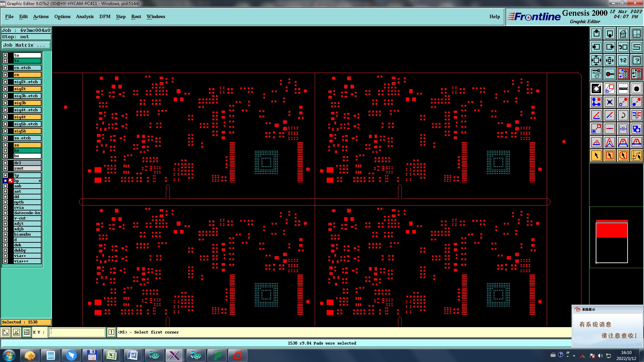This screenshot has width=644, height=362.
Task: Click the XY window-split view icon
Action: coord(637,34)
